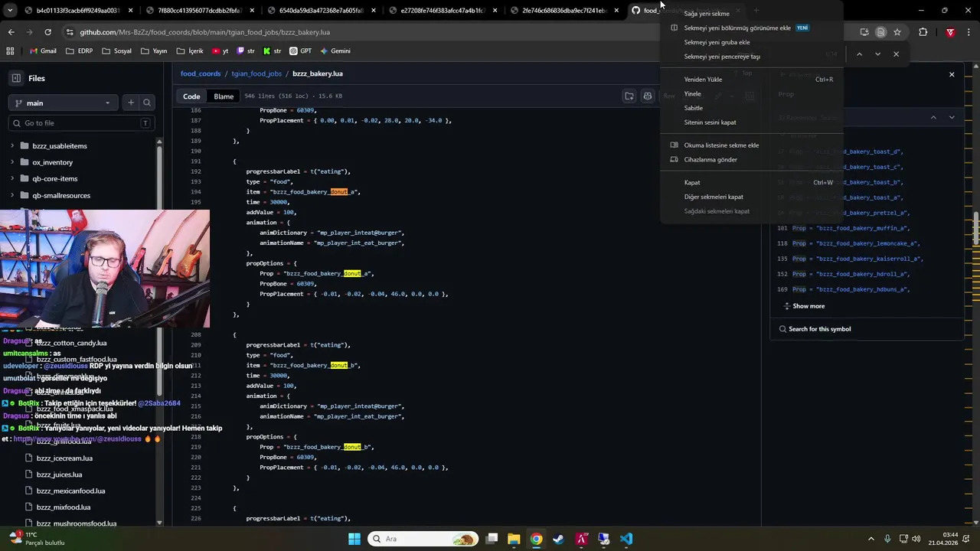Focus the 'Go to file' search field
This screenshot has height=551, width=980.
[x=82, y=123]
